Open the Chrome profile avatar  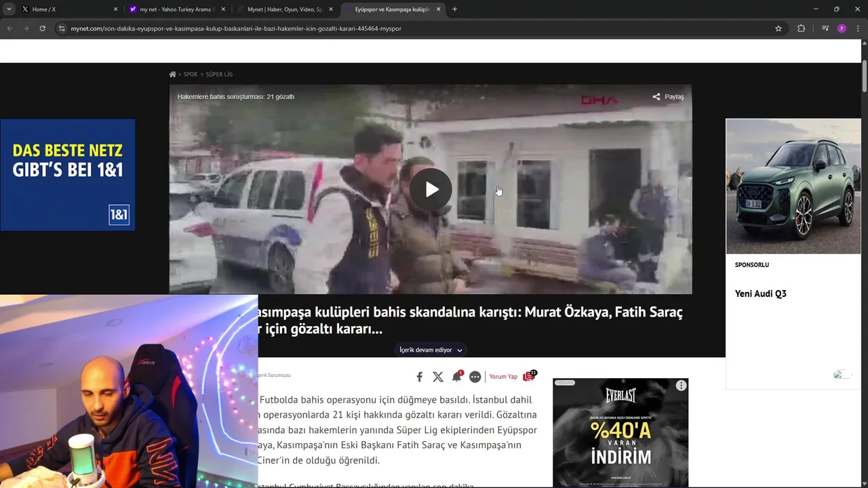(x=842, y=28)
